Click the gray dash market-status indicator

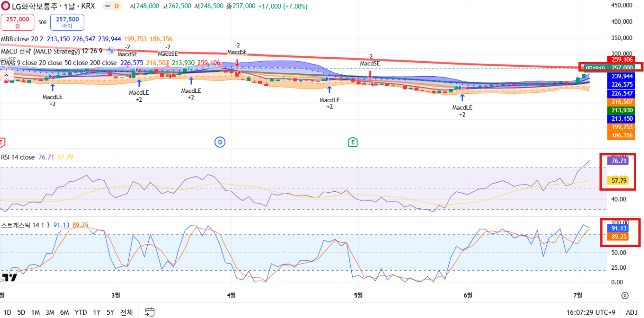coord(107,6)
